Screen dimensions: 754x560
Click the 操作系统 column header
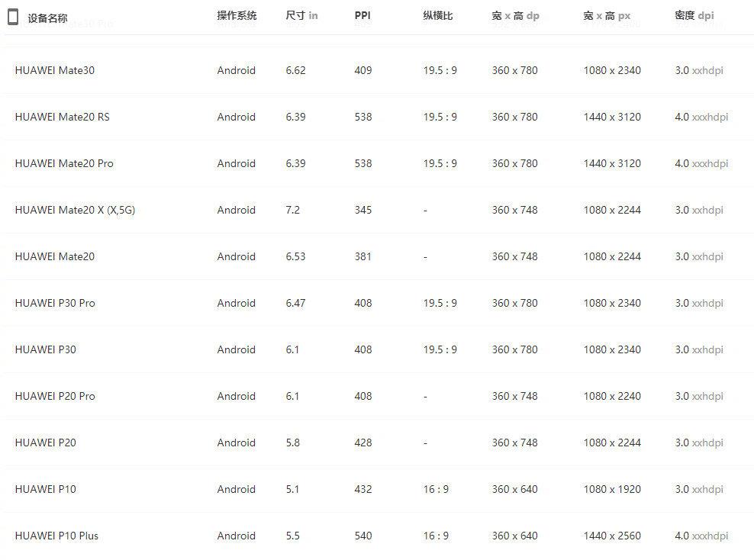[x=237, y=15]
